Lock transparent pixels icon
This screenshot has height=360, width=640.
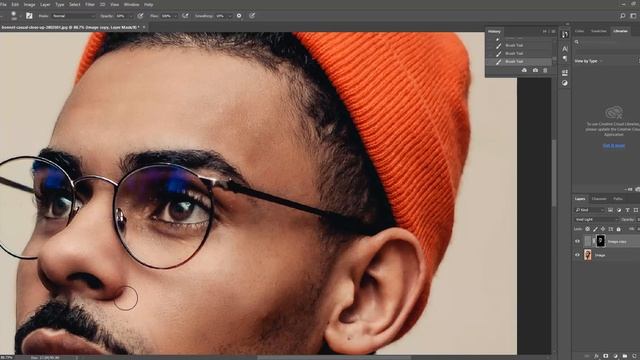[x=587, y=229]
